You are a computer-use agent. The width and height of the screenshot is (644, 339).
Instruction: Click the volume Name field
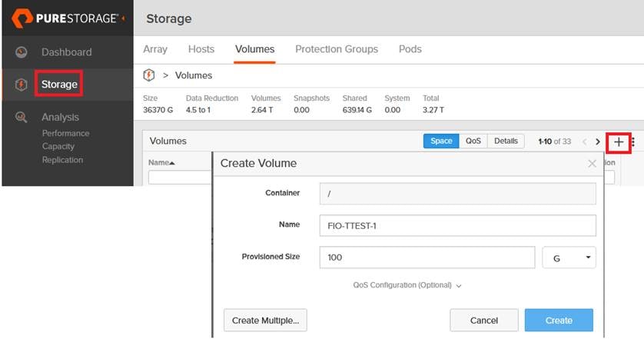point(457,225)
